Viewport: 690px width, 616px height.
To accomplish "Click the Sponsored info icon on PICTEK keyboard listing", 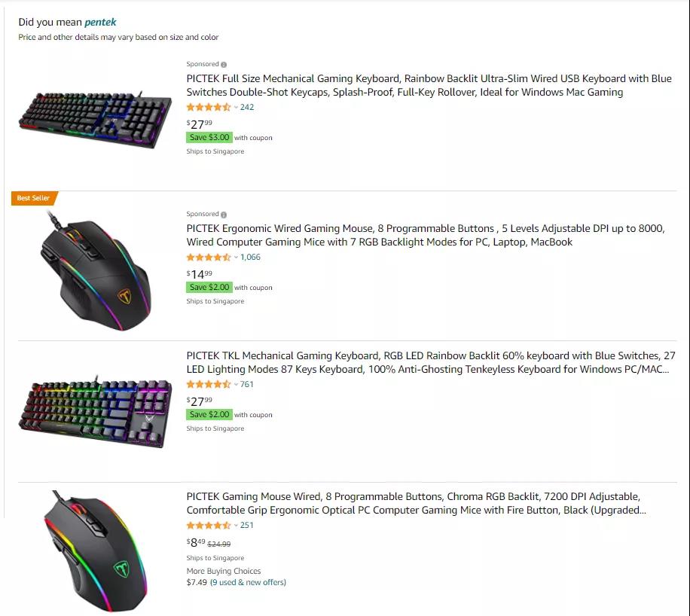I will point(224,65).
